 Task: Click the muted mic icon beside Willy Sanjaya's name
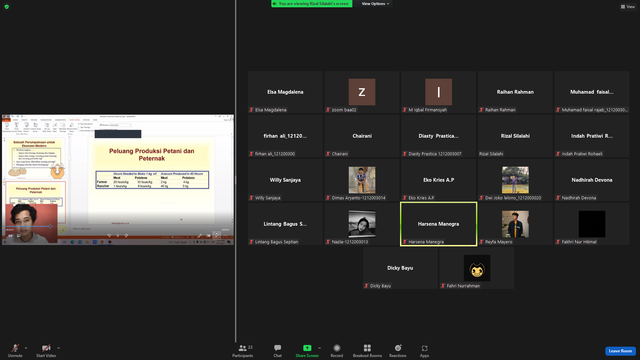point(251,198)
